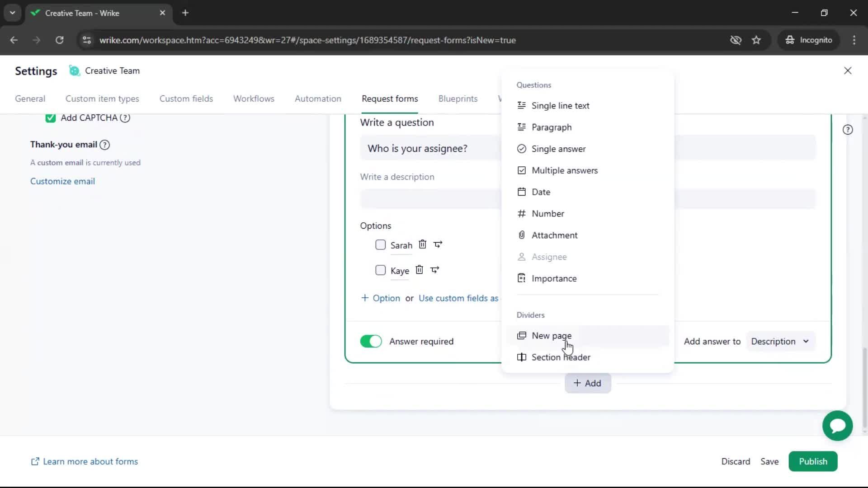Insert a Section header divider
The height and width of the screenshot is (488, 868).
pos(587,357)
